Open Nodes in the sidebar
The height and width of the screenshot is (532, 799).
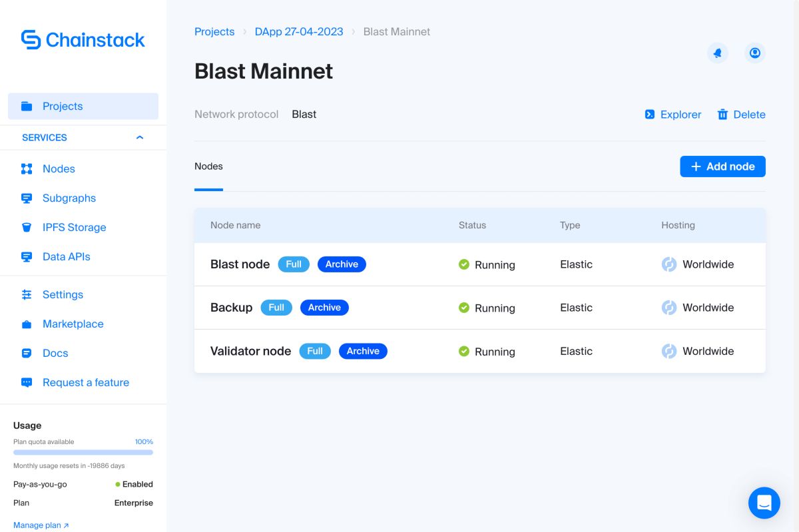pyautogui.click(x=59, y=168)
